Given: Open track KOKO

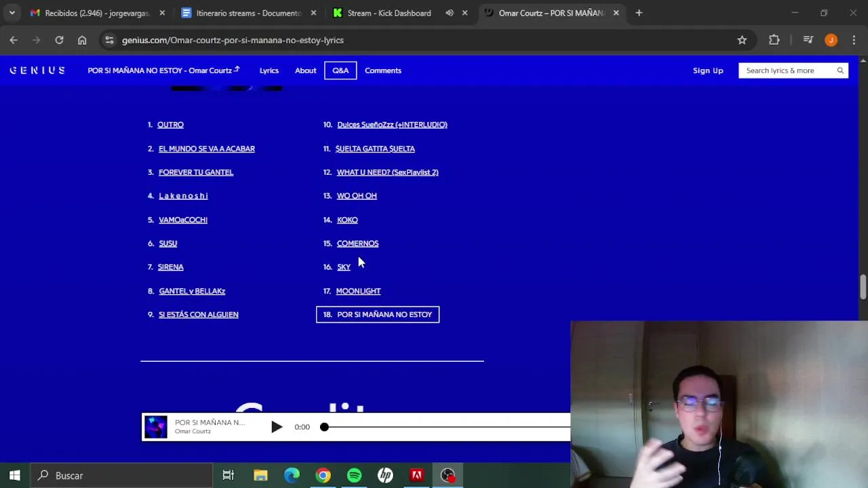Looking at the screenshot, I should pyautogui.click(x=347, y=220).
